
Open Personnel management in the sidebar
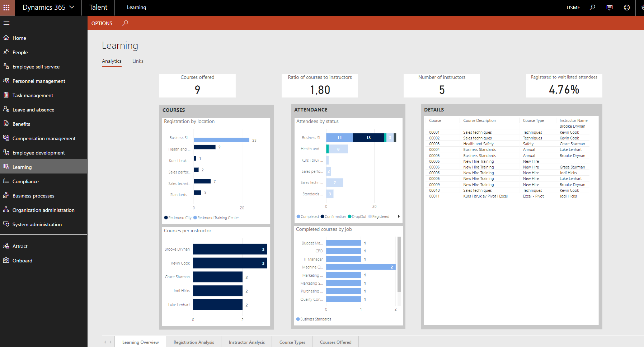click(x=39, y=81)
